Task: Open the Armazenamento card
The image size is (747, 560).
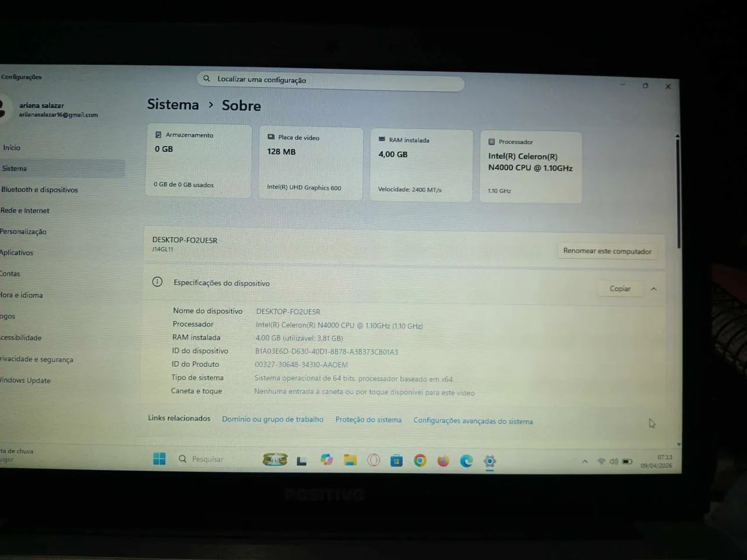Action: pos(198,161)
